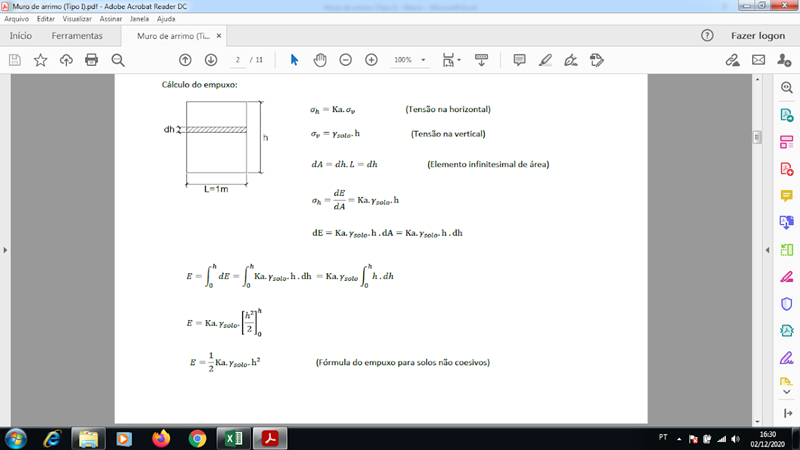Click the page number field
The width and height of the screenshot is (800, 450).
(x=237, y=60)
